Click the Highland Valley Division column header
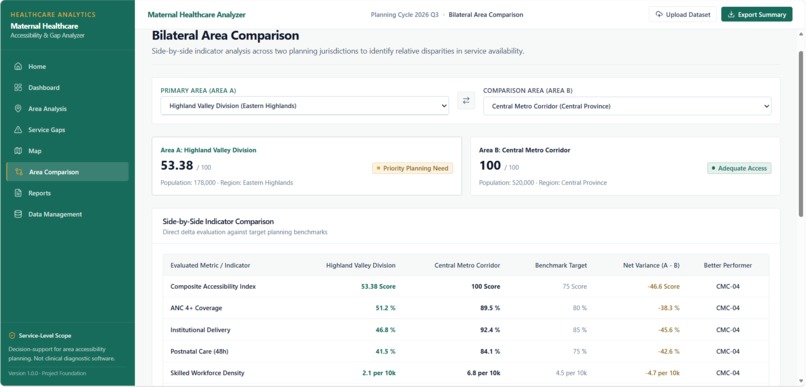 coord(361,265)
